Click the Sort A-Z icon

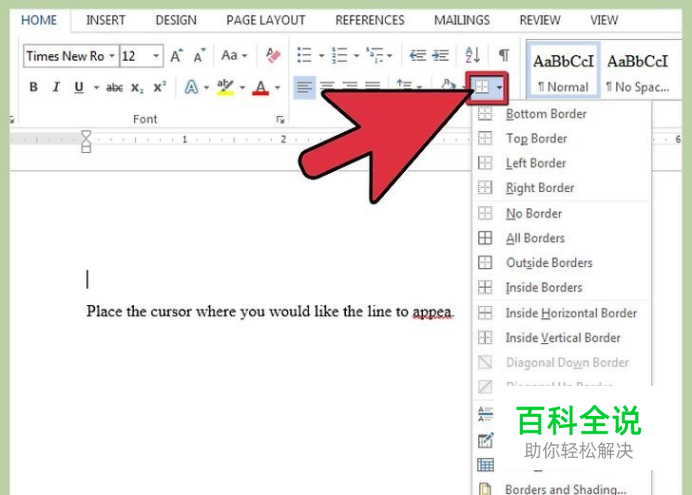(x=473, y=56)
